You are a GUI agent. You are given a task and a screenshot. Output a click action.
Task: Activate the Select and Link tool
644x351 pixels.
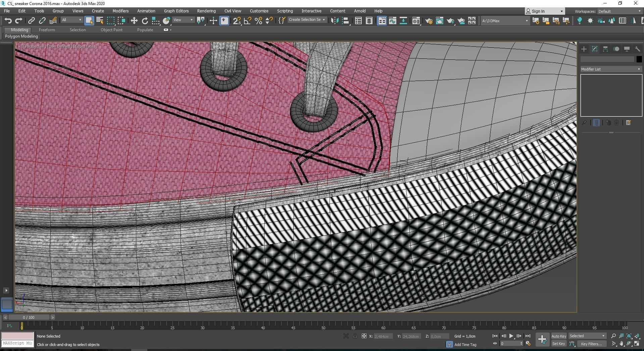tap(31, 21)
